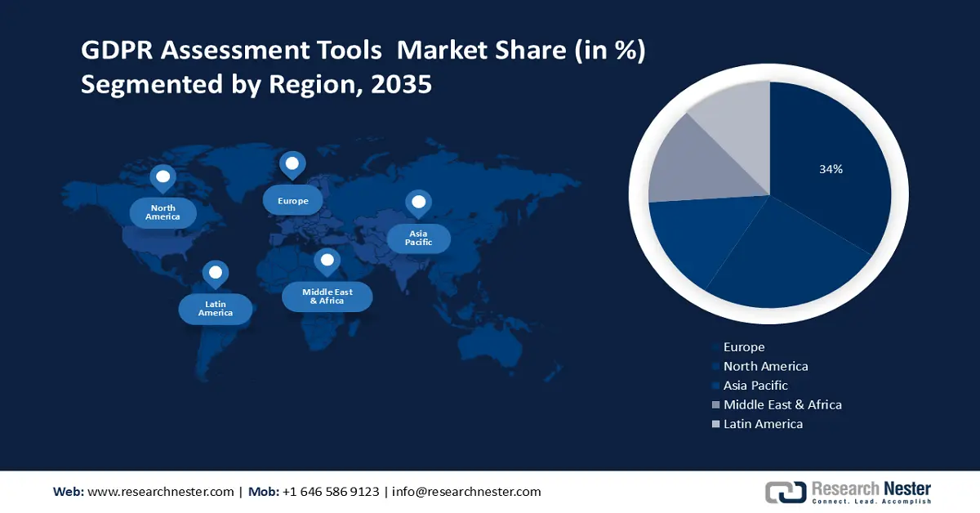Click the Research Nester logo icon

785,492
